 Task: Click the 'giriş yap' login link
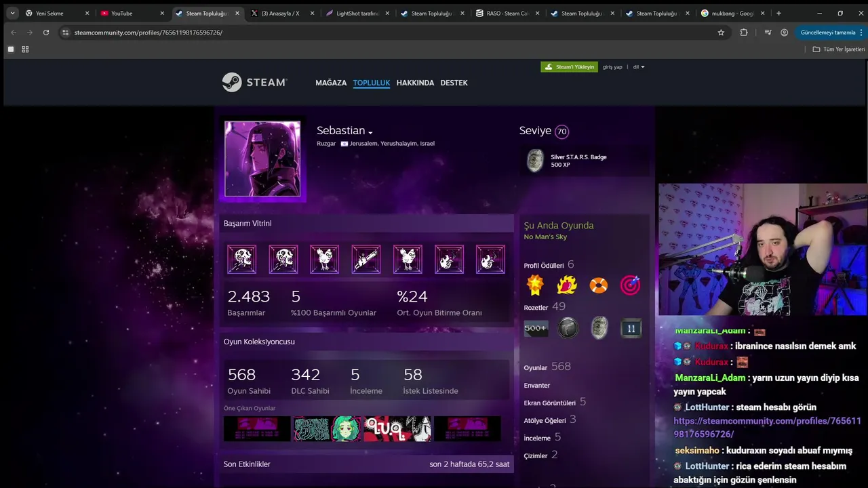click(x=612, y=67)
